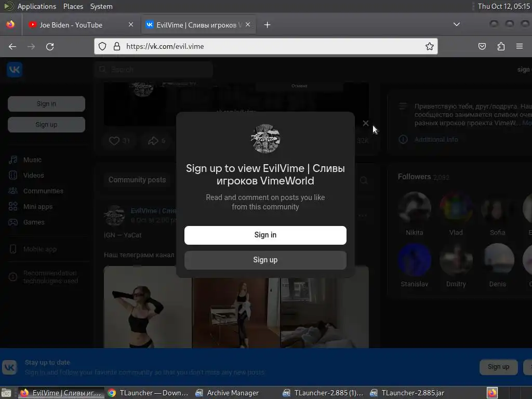
Task: Click sidebar Sign up button
Action: [x=46, y=125]
